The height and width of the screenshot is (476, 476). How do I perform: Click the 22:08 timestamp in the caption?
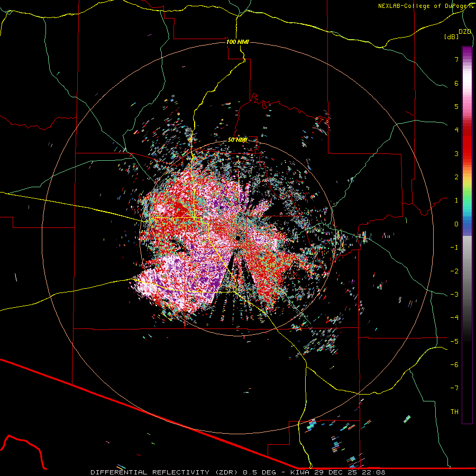point(373,472)
